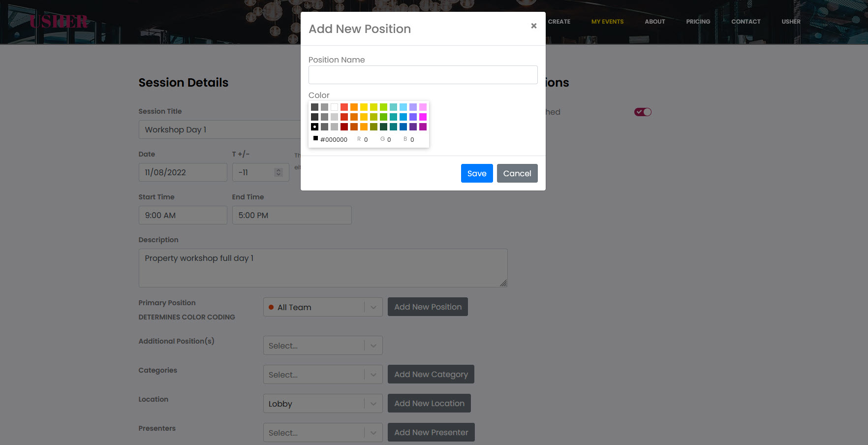Image resolution: width=868 pixels, height=445 pixels.
Task: Open the PRICING navigation item
Action: click(x=698, y=22)
